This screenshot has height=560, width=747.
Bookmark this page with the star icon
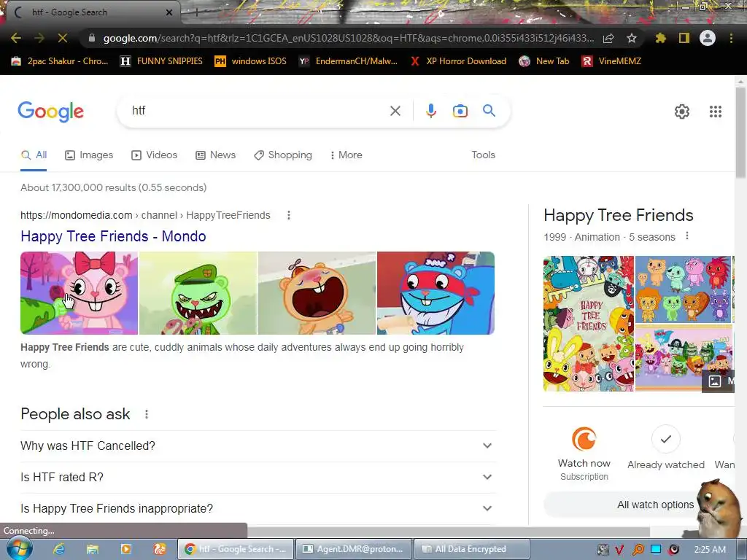click(632, 38)
